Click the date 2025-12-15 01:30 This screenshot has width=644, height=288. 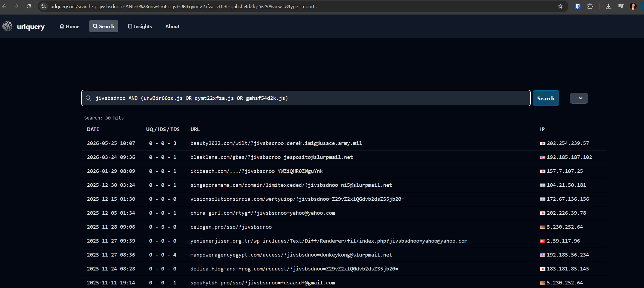pos(111,199)
